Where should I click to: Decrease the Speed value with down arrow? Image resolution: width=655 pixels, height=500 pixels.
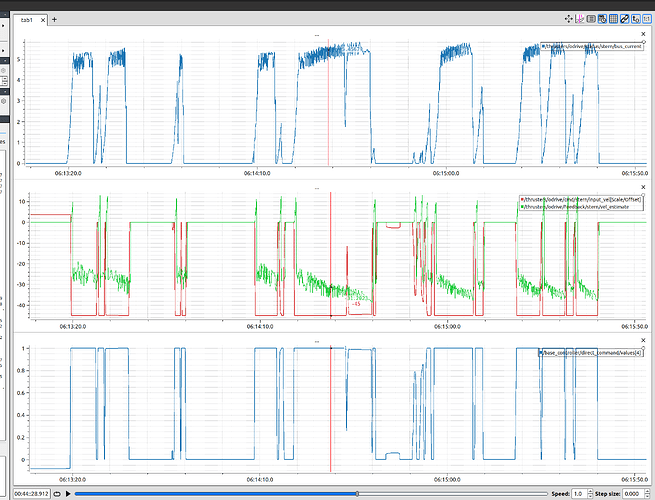point(590,496)
